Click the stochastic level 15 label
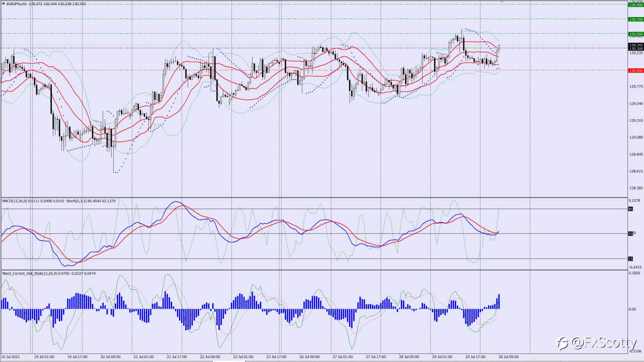Screen dimensions: 644x362 [630, 258]
